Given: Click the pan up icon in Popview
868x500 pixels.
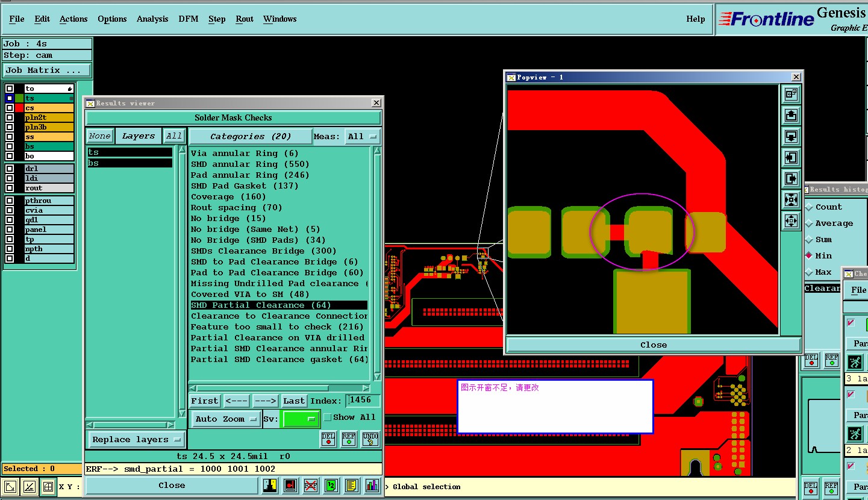Looking at the screenshot, I should pyautogui.click(x=791, y=115).
